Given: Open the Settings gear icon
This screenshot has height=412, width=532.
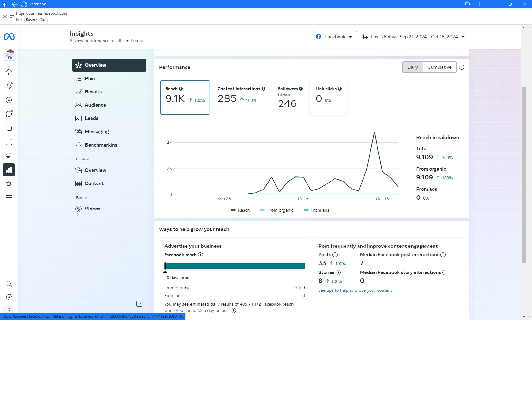Looking at the screenshot, I should pyautogui.click(x=9, y=297).
